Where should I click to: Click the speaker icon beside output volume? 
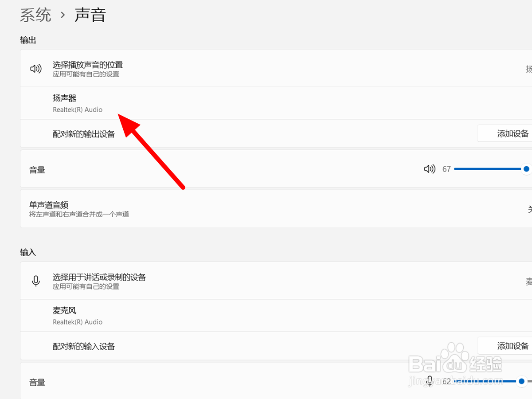429,169
